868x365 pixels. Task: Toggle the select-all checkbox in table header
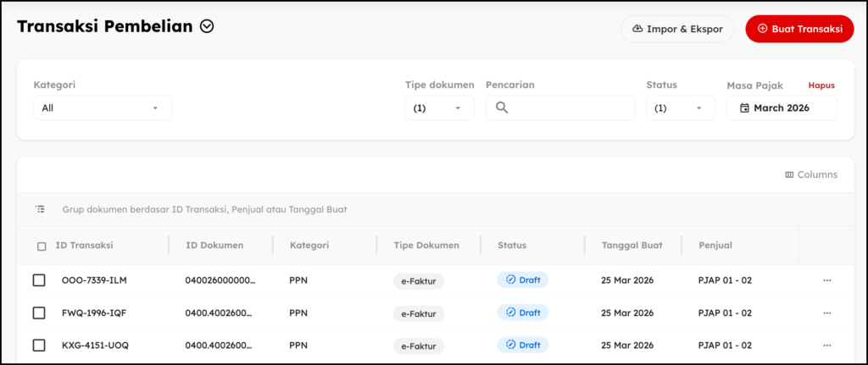[x=42, y=246]
